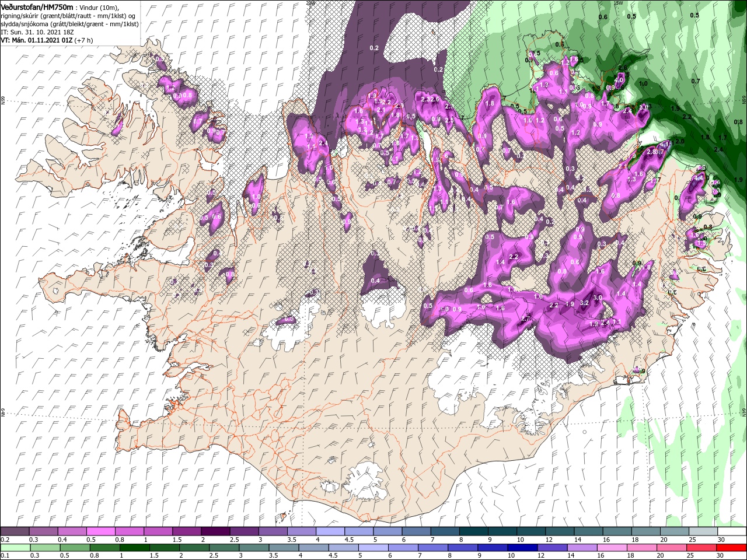
Task: Pick the lavender snow swatch between 4 and 4.5
Action: pyautogui.click(x=330, y=531)
